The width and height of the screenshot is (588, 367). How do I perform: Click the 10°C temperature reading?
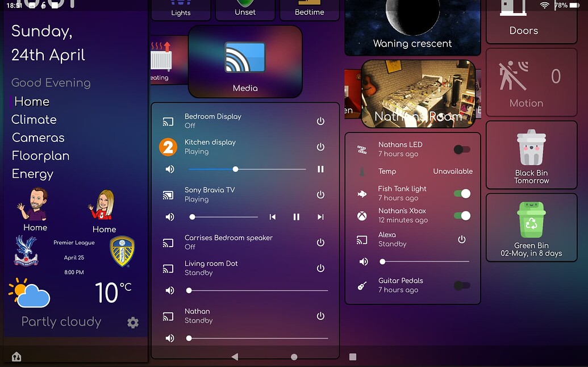(113, 293)
